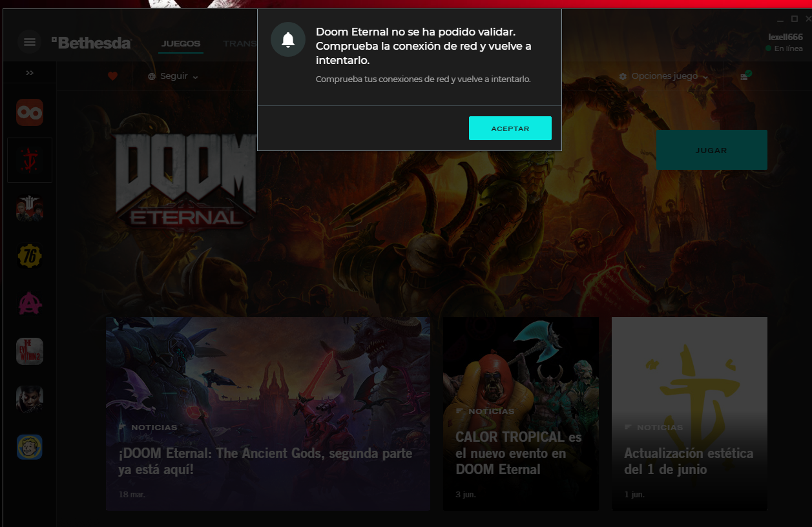Select the Wolfenstein Youngblood sidebar icon
The image size is (812, 527).
pos(30,209)
